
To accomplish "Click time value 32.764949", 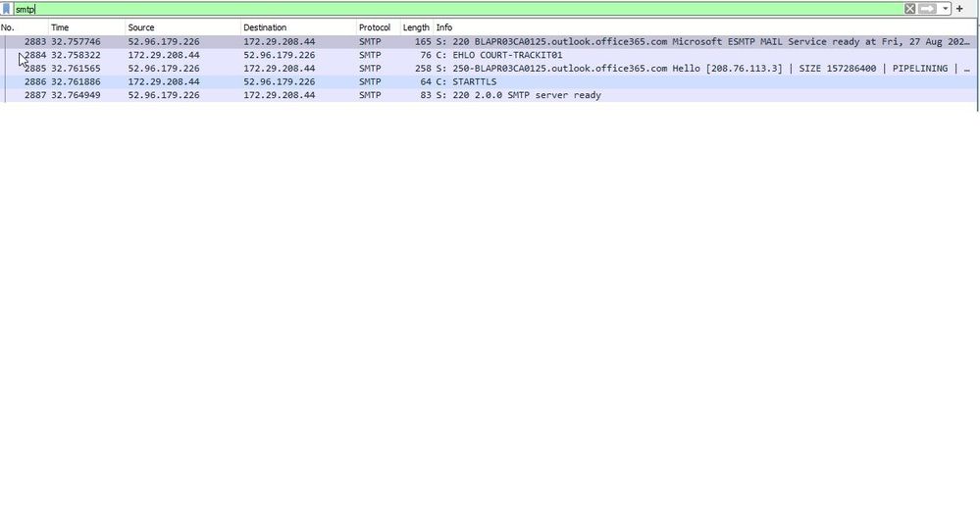I will click(76, 95).
